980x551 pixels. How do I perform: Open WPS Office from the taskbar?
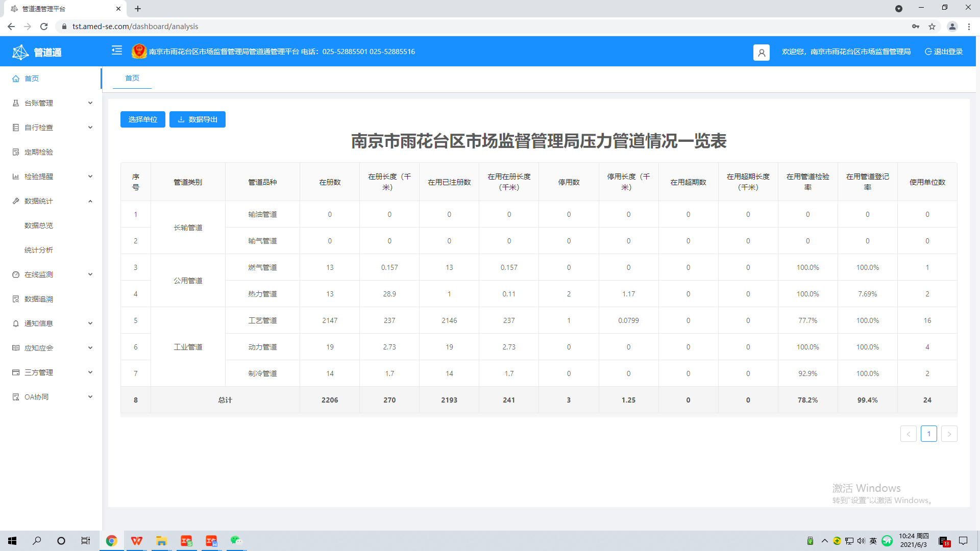click(136, 541)
